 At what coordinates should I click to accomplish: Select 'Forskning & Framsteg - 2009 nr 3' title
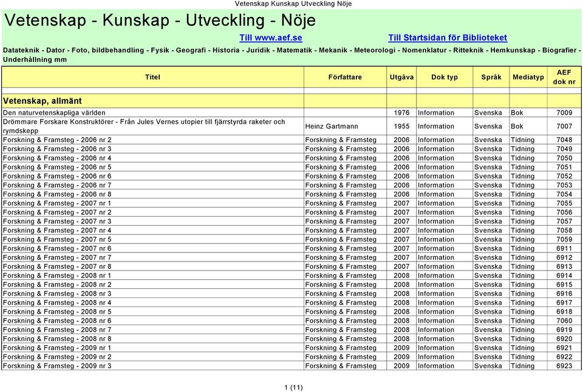pyautogui.click(x=57, y=366)
